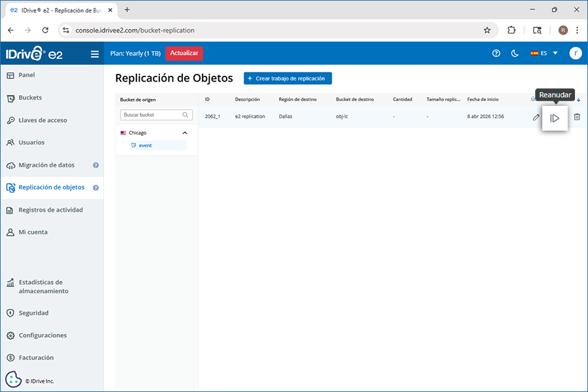Go to Llaves de acceso
The height and width of the screenshot is (392, 588).
(x=42, y=120)
